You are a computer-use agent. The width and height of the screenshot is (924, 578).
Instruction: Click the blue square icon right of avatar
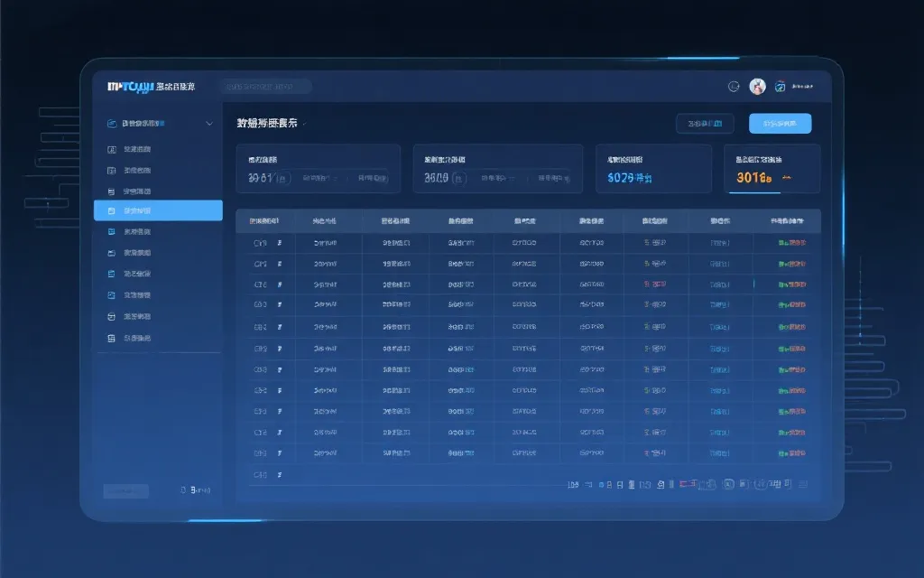coord(780,87)
